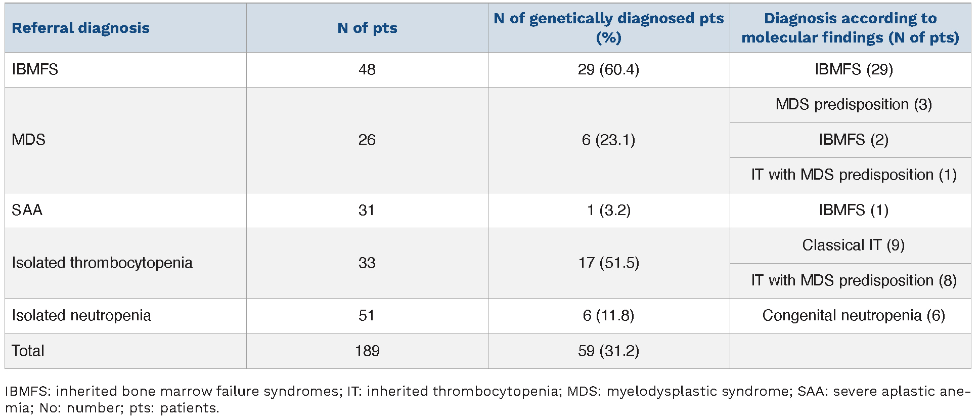Select the '6 (23.1)' cell
The height and width of the screenshot is (419, 980).
tap(608, 140)
